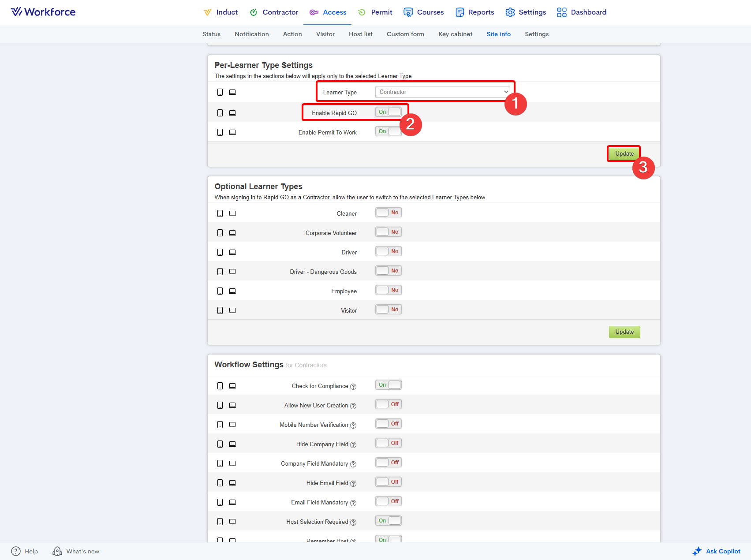Viewport: 751px width, 560px height.
Task: Click the Help question mark icon
Action: tap(16, 551)
